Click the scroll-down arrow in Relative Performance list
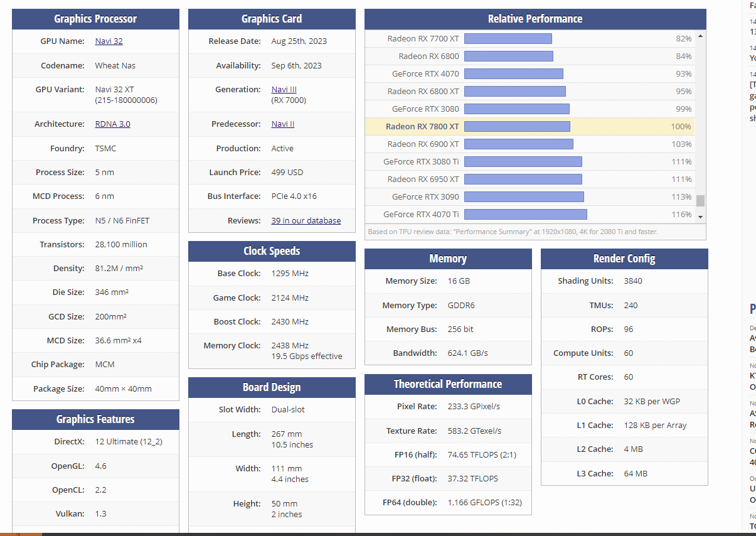Image resolution: width=756 pixels, height=536 pixels. coord(700,217)
